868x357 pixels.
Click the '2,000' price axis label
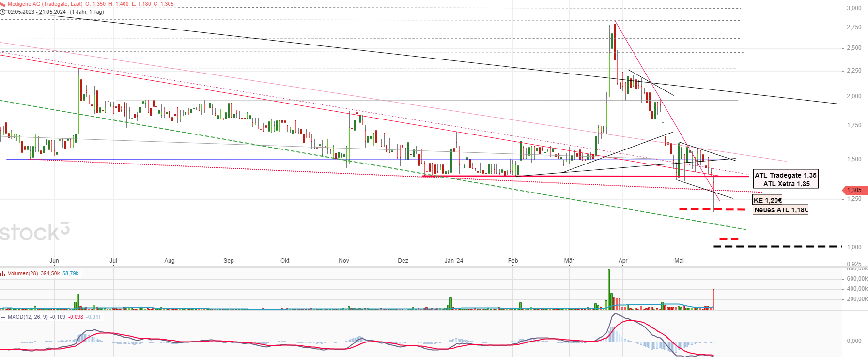click(x=854, y=96)
